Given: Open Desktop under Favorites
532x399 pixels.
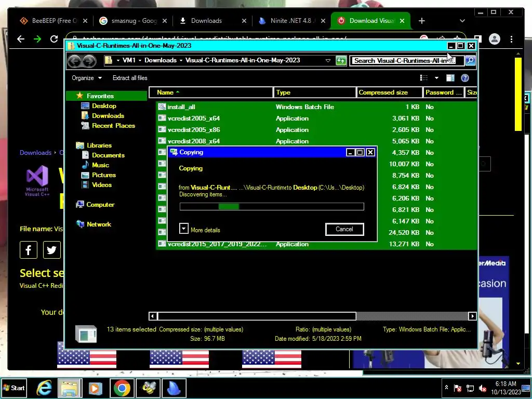Looking at the screenshot, I should point(104,106).
